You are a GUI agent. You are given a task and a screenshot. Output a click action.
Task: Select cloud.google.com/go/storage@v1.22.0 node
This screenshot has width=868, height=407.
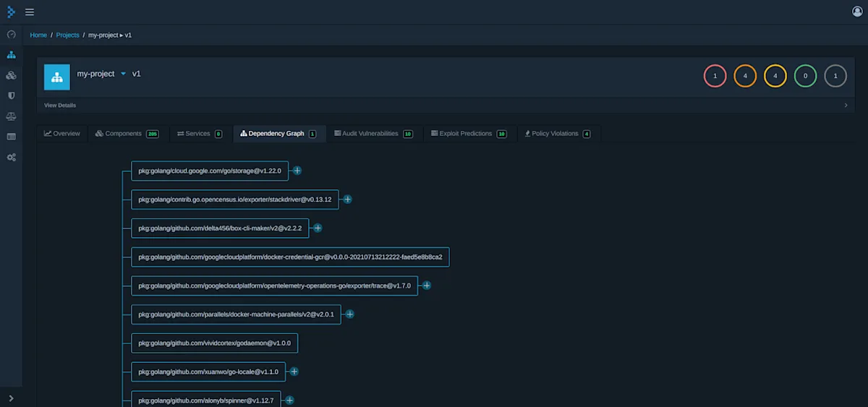(x=210, y=171)
